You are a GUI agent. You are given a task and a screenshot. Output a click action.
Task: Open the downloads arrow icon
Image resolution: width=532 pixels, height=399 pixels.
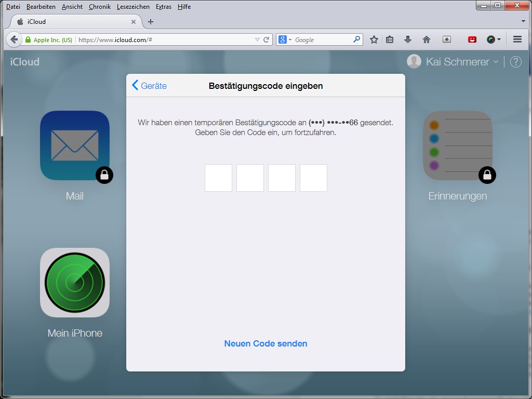408,39
